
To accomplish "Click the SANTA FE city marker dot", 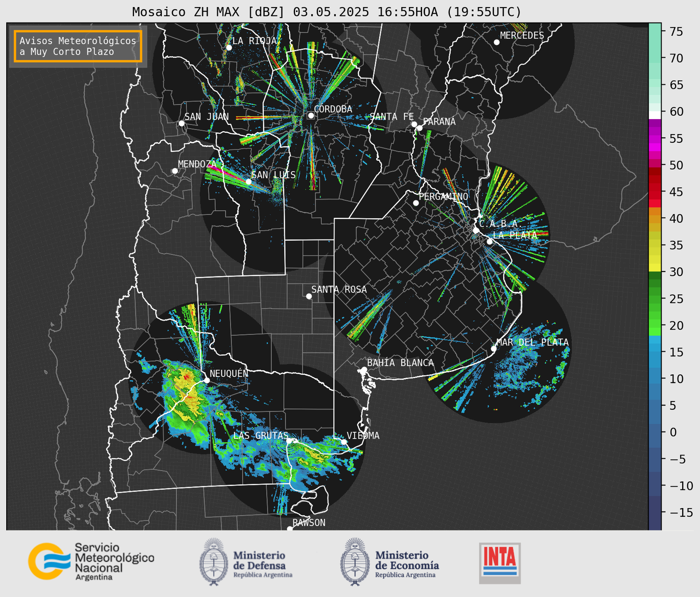I will pos(414,124).
